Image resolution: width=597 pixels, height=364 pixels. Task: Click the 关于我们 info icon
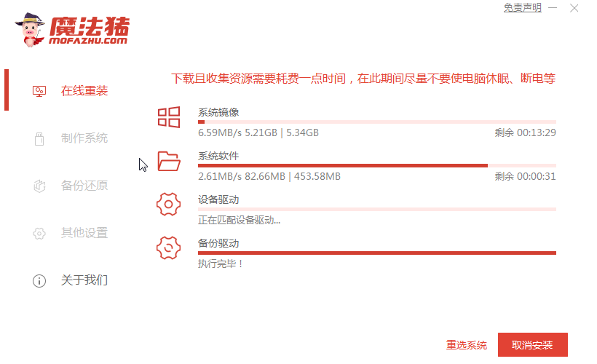(39, 280)
